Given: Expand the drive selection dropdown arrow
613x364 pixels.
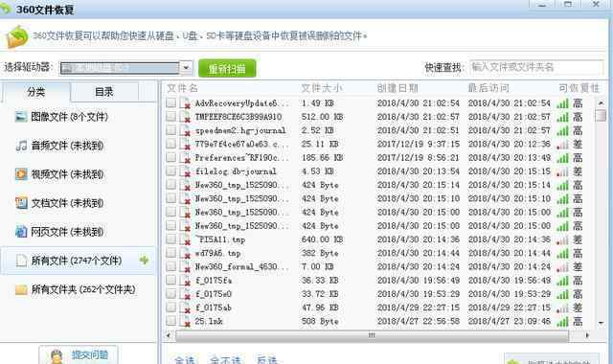Looking at the screenshot, I should [x=186, y=68].
